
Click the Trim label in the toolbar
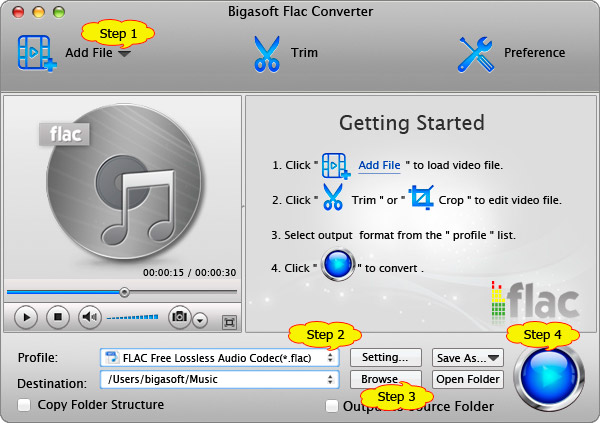[304, 52]
